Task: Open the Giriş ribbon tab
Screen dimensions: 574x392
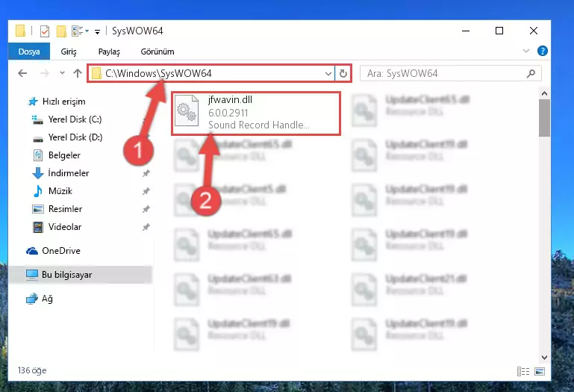Action: 69,52
